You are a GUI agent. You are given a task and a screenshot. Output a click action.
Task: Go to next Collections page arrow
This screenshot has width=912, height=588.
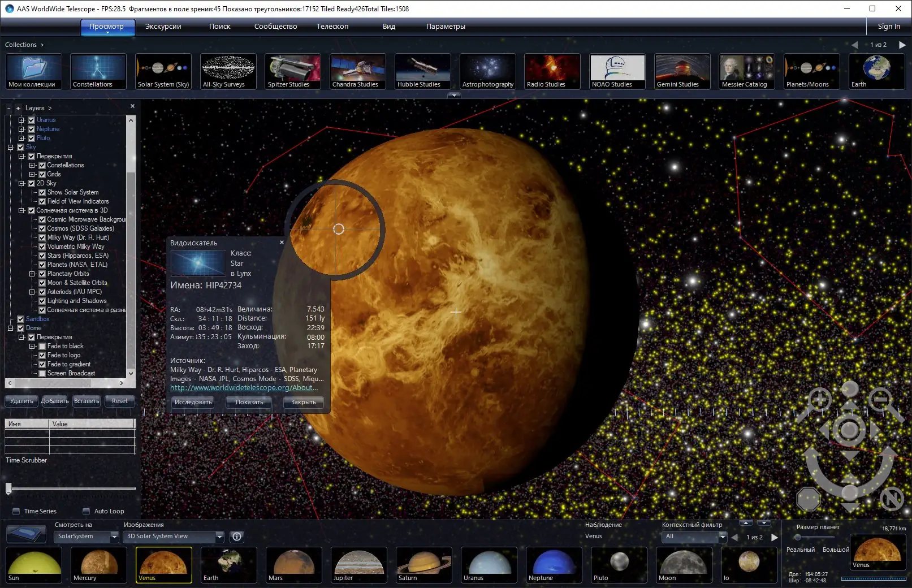pyautogui.click(x=902, y=45)
